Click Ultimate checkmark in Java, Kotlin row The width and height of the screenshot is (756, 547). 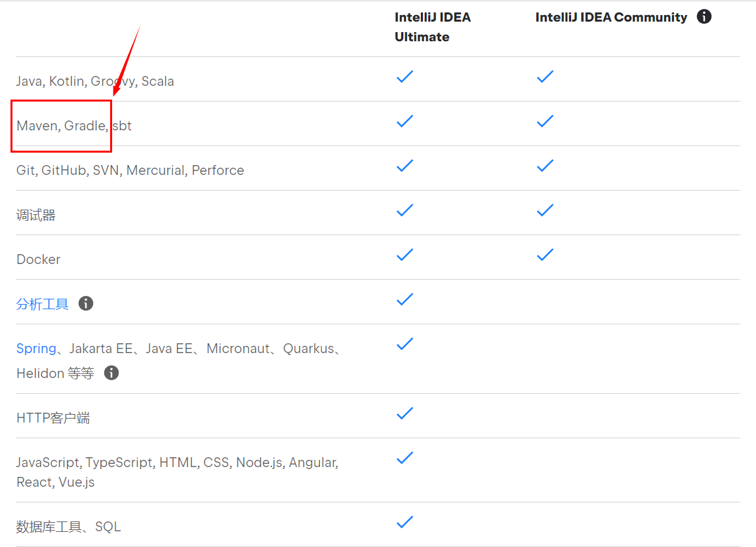405,77
